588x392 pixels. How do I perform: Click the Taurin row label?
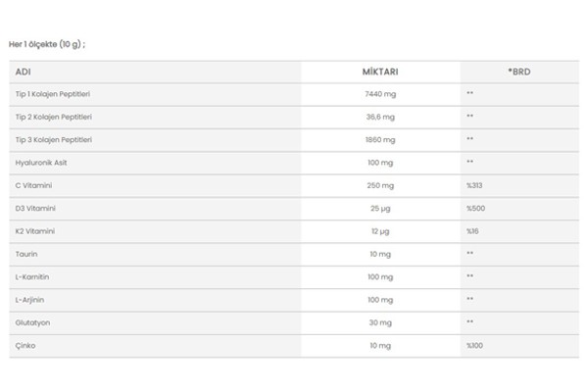coord(27,254)
